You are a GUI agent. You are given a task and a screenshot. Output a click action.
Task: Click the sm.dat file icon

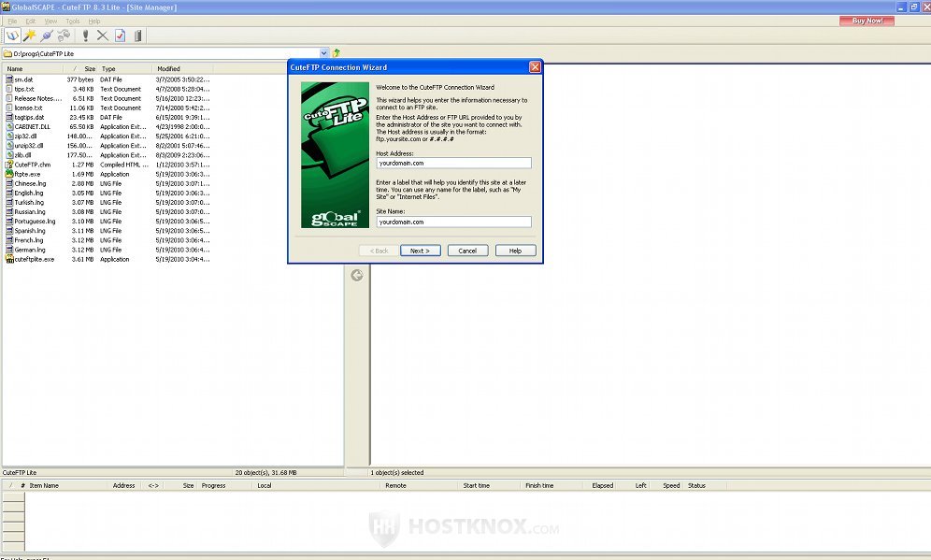click(9, 79)
